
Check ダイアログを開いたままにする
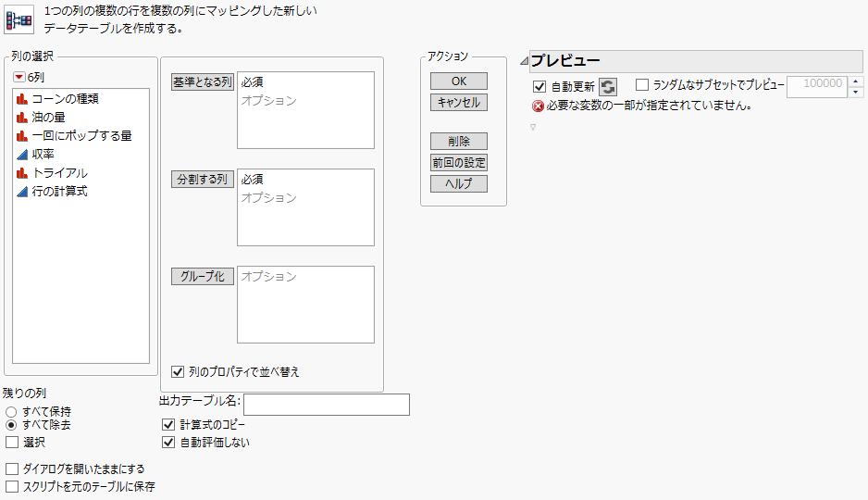(12, 469)
